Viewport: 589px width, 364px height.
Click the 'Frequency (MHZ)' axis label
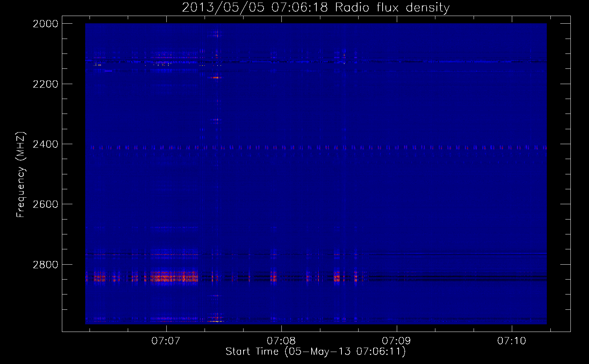pyautogui.click(x=21, y=175)
